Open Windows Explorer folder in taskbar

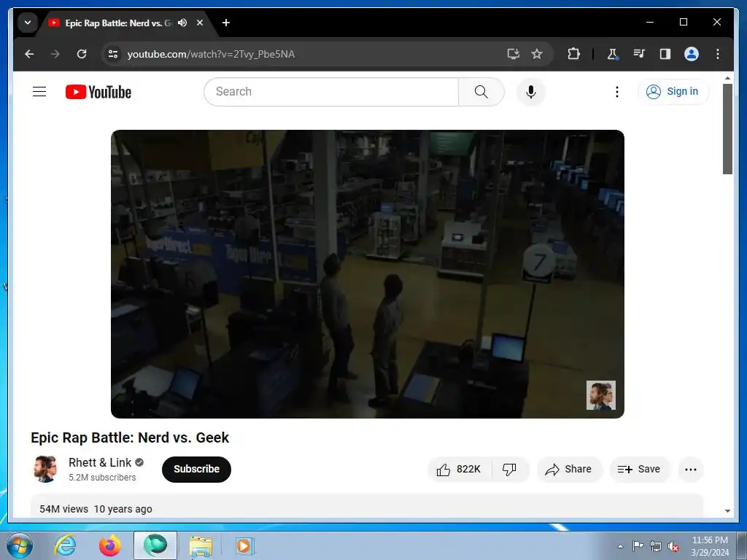pyautogui.click(x=201, y=546)
